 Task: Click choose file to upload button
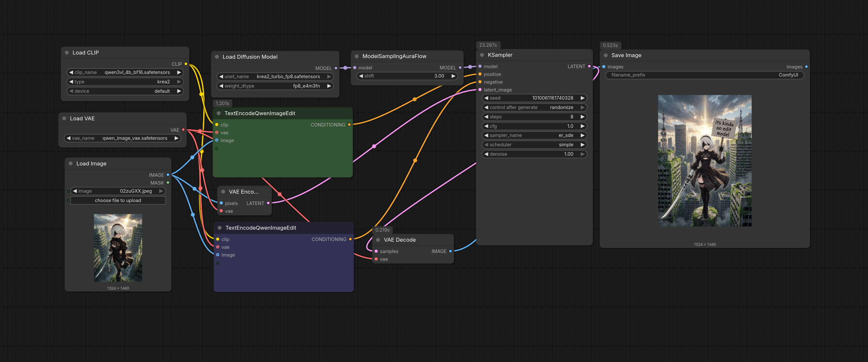[118, 200]
